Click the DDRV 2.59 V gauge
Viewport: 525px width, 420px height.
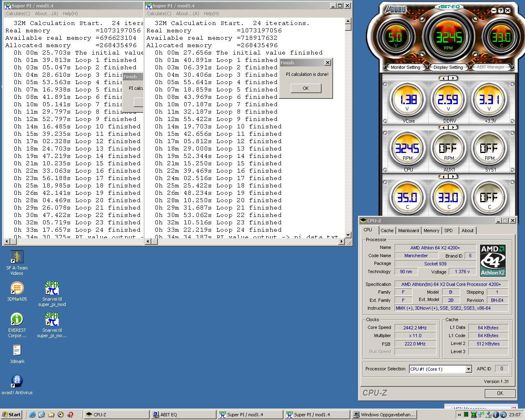tap(448, 100)
